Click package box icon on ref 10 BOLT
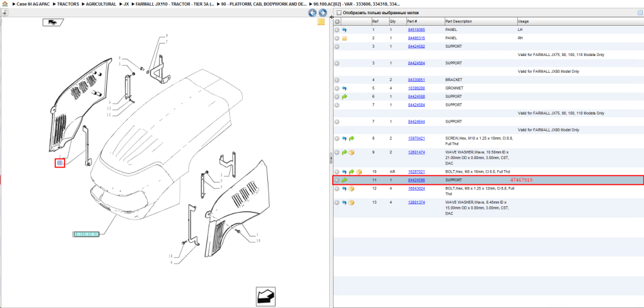 click(359, 171)
